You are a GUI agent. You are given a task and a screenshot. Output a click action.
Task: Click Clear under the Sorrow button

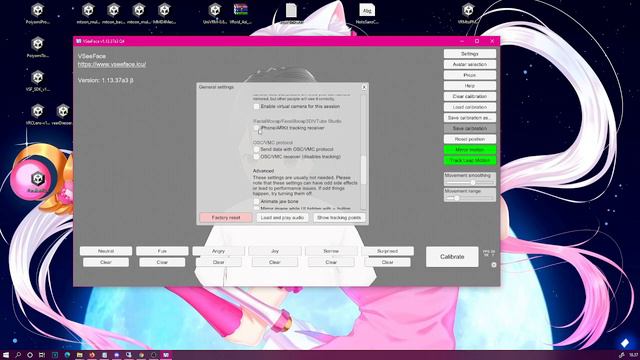coord(331,262)
